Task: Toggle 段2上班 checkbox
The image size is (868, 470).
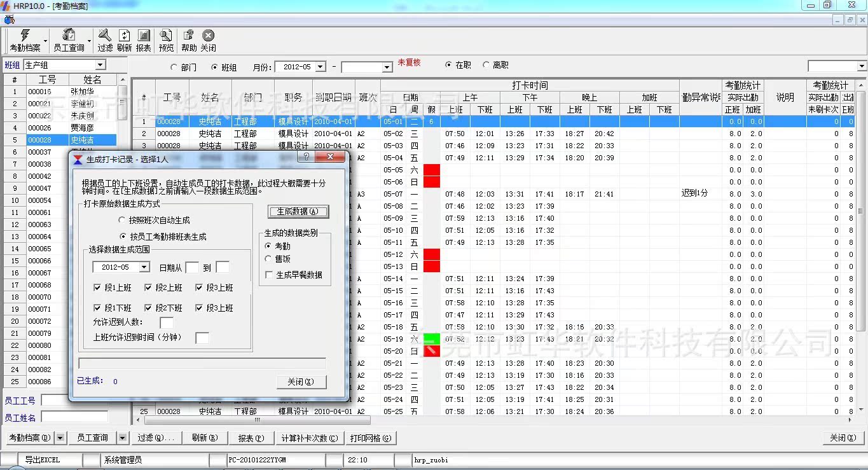Action: (x=148, y=287)
